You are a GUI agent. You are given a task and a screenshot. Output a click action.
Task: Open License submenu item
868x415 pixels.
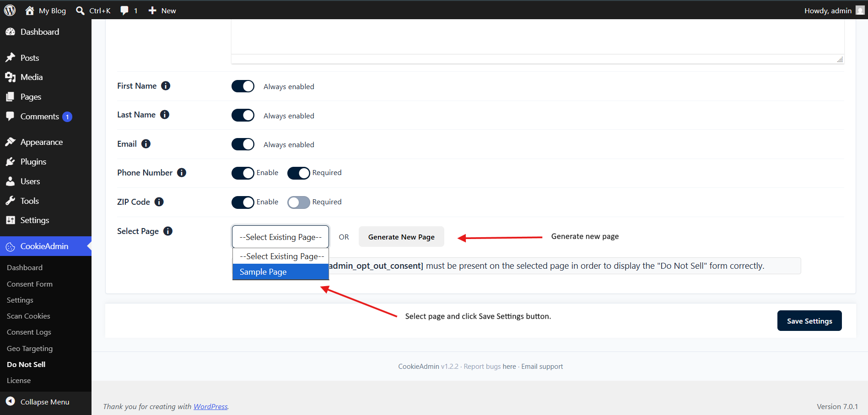pos(19,380)
